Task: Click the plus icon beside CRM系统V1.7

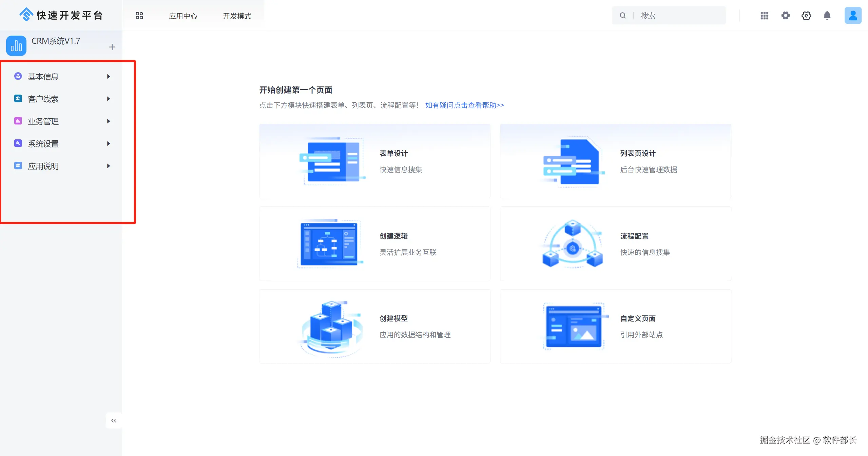Action: (x=112, y=47)
